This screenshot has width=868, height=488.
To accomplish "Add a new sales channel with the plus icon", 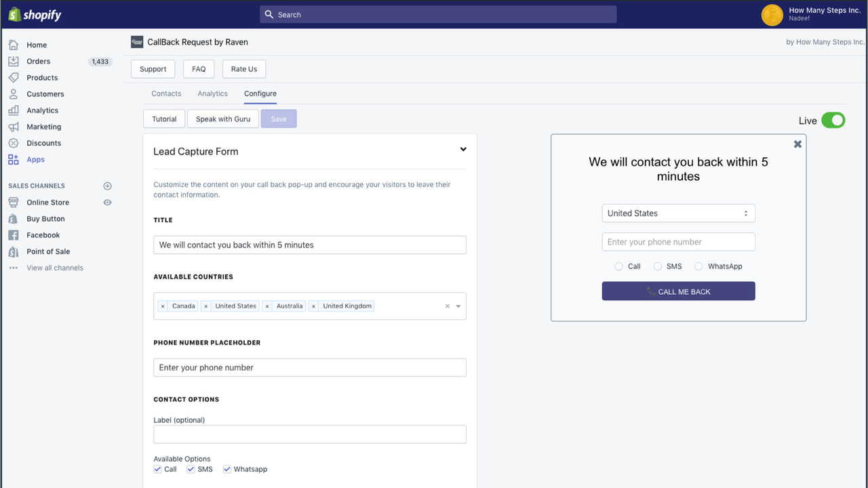I will coord(107,186).
